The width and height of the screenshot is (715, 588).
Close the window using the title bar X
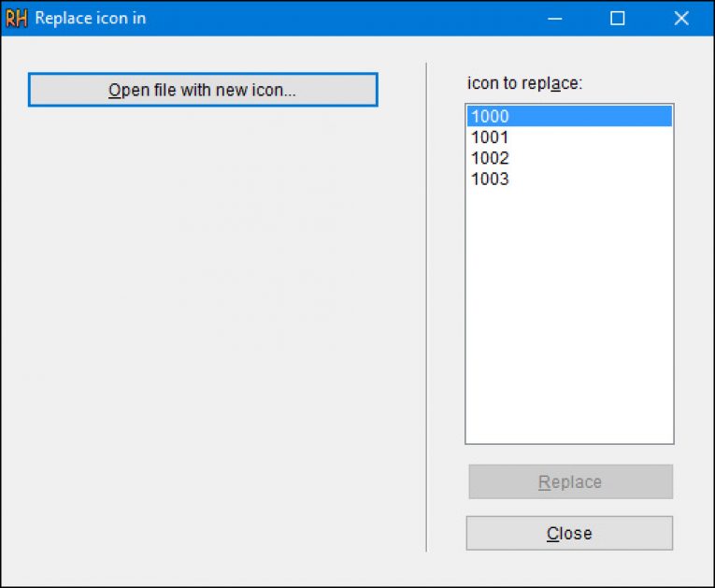coord(681,19)
